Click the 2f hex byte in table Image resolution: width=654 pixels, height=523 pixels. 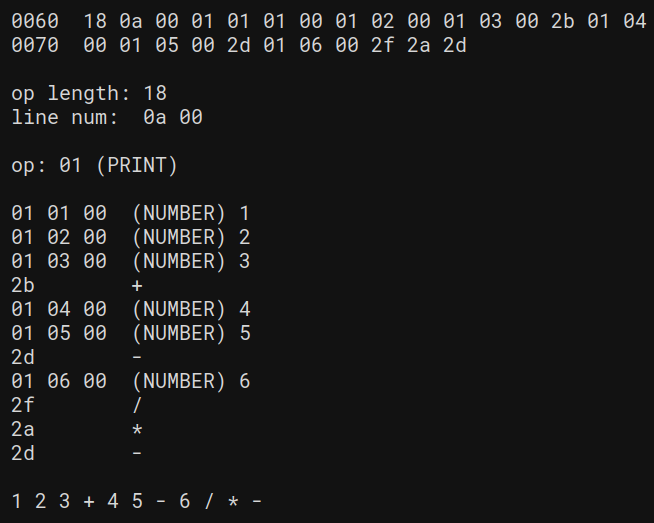[x=23, y=405]
